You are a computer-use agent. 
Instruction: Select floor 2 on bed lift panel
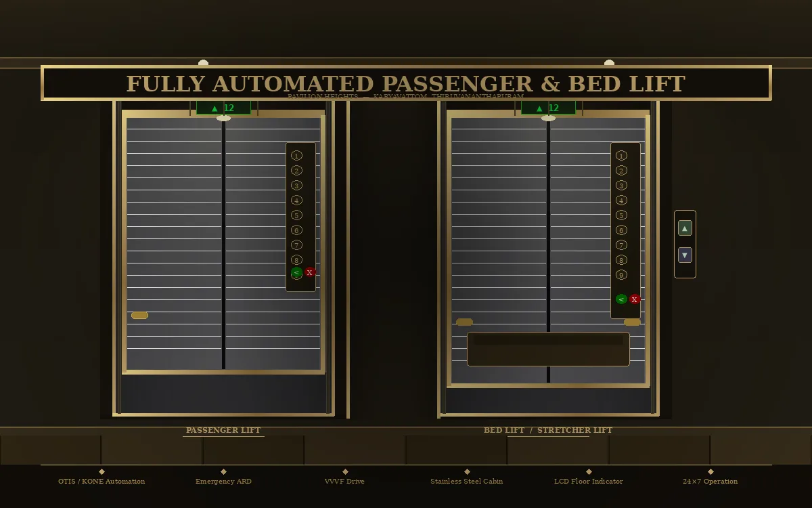pyautogui.click(x=621, y=171)
